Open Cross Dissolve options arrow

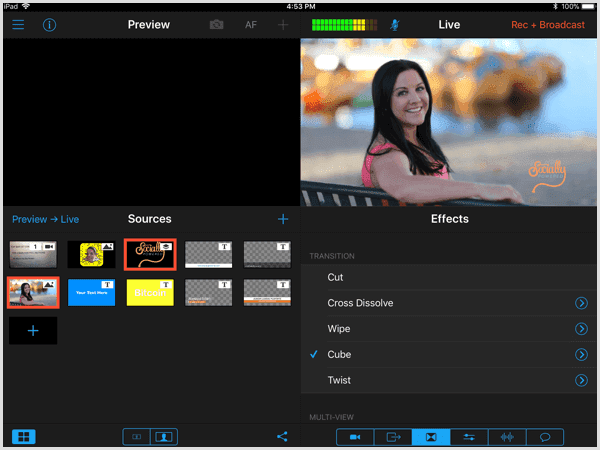tap(581, 303)
